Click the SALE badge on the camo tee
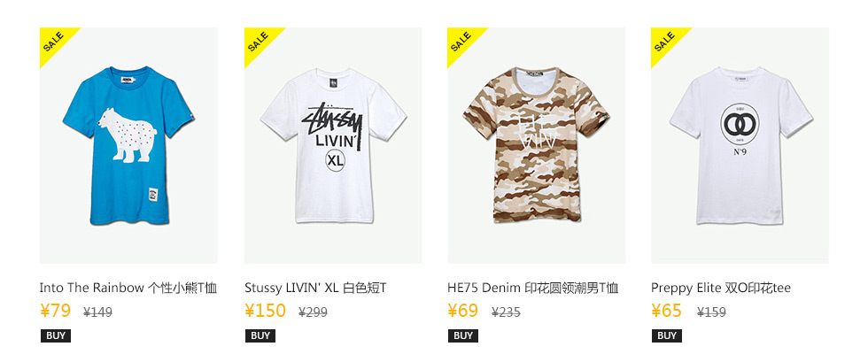Image resolution: width=868 pixels, height=362 pixels. coord(461,42)
